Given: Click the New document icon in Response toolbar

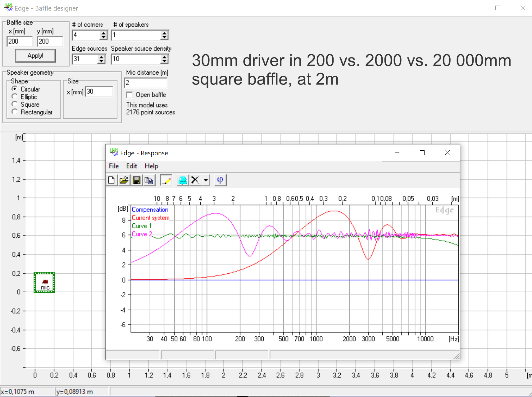Looking at the screenshot, I should (x=111, y=180).
